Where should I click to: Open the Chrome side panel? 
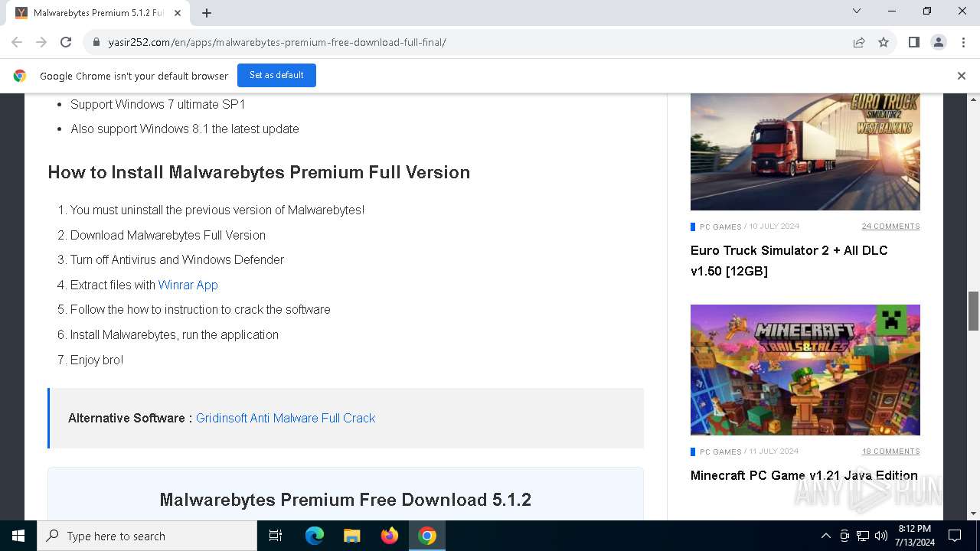(x=913, y=42)
